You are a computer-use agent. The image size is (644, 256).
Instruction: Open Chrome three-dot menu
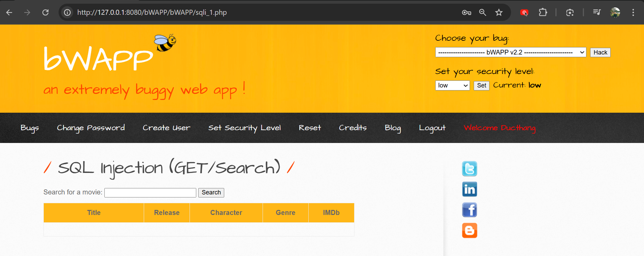[633, 12]
